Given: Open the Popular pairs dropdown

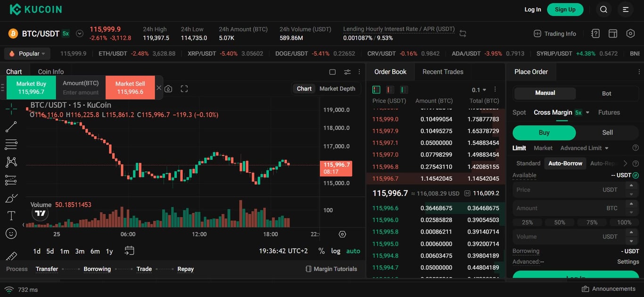Looking at the screenshot, I should click(27, 53).
